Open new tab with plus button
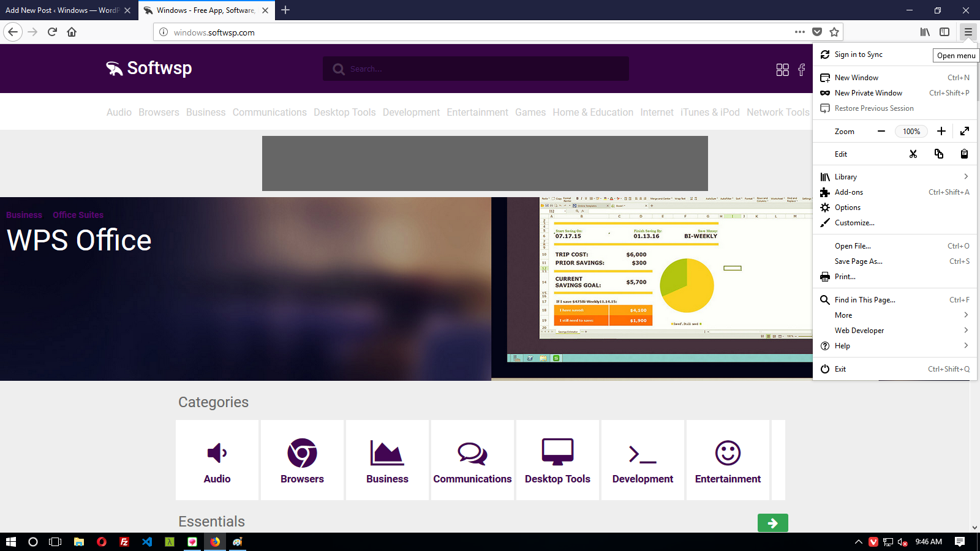 coord(285,10)
